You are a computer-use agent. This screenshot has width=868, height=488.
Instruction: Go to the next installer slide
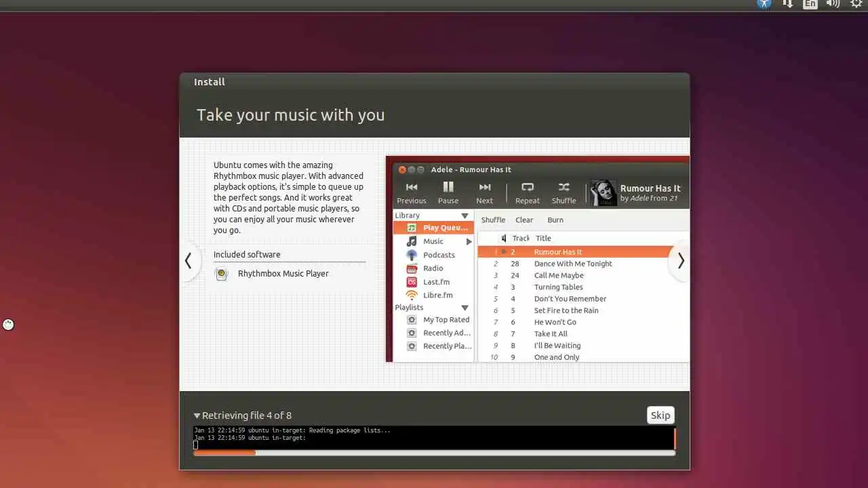click(x=680, y=261)
